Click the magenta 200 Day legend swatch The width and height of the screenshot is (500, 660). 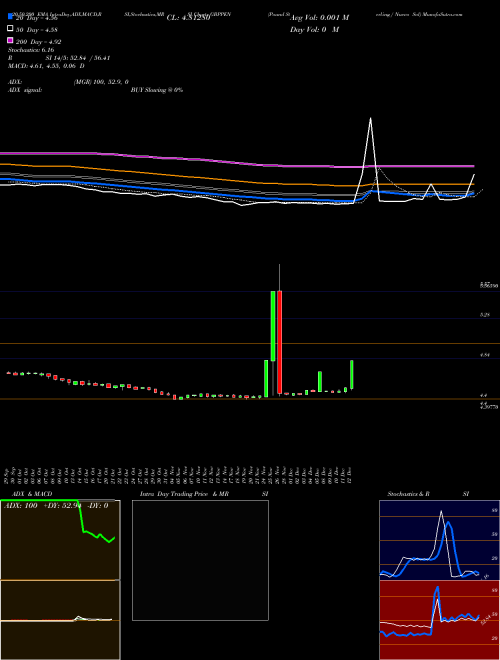(x=11, y=40)
